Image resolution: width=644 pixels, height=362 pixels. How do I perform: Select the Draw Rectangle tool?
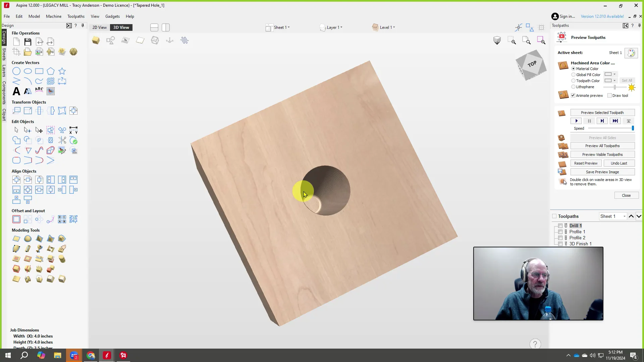[x=39, y=71]
